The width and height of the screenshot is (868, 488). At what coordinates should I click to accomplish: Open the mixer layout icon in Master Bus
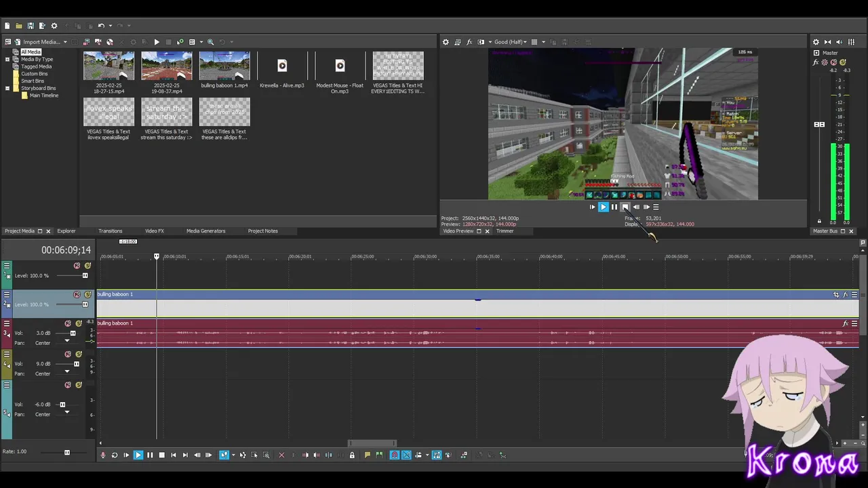coord(851,42)
